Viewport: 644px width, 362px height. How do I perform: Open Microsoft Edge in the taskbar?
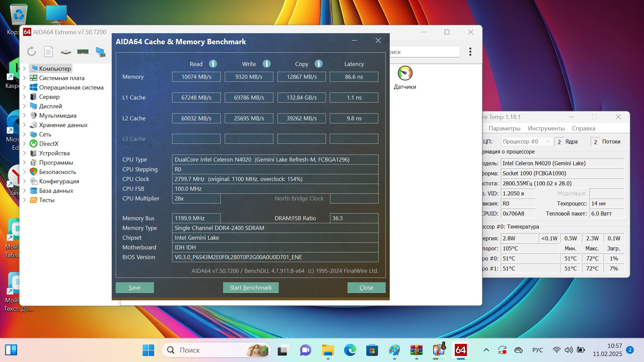pos(350,350)
